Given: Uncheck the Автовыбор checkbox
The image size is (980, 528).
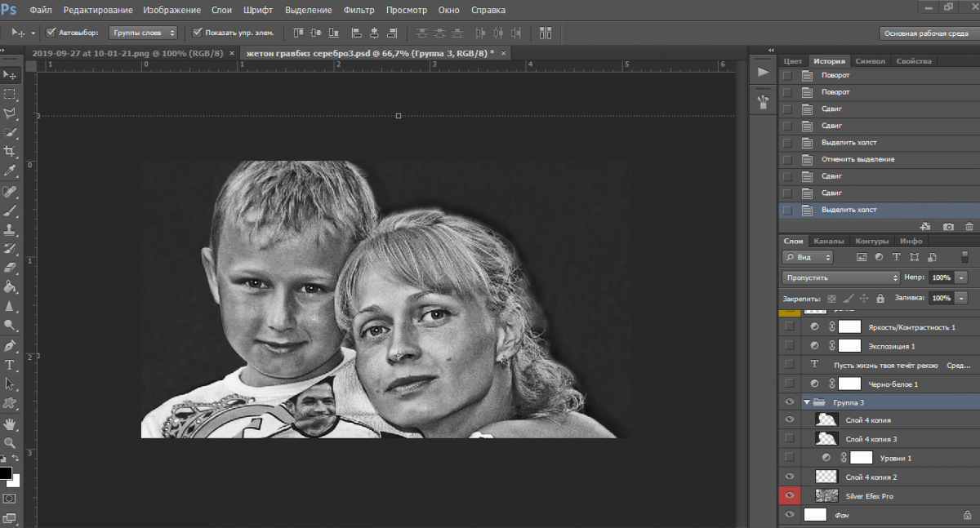Looking at the screenshot, I should 51,33.
